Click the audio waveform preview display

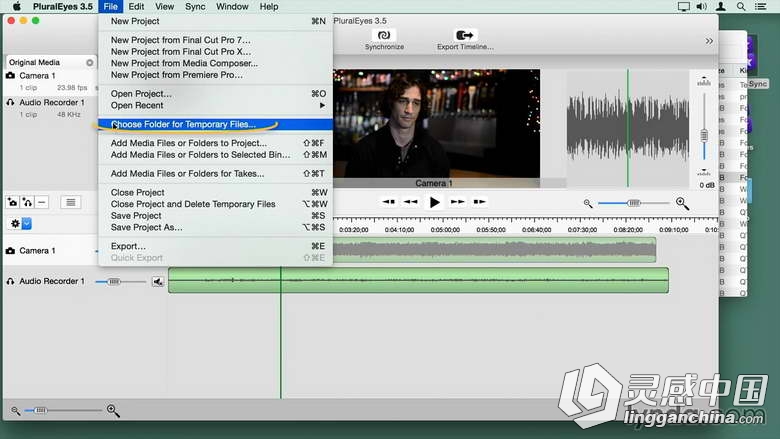click(x=628, y=127)
